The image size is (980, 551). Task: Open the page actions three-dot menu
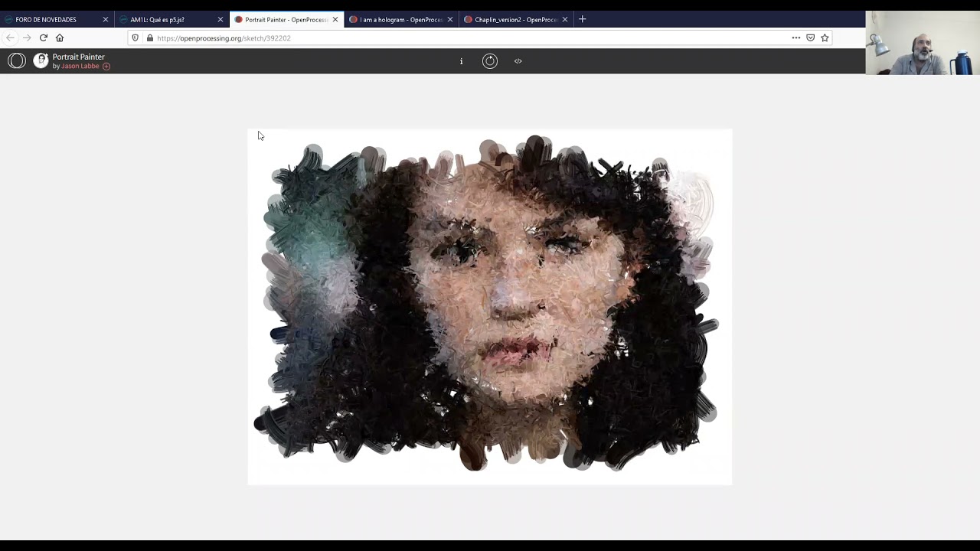click(x=796, y=37)
